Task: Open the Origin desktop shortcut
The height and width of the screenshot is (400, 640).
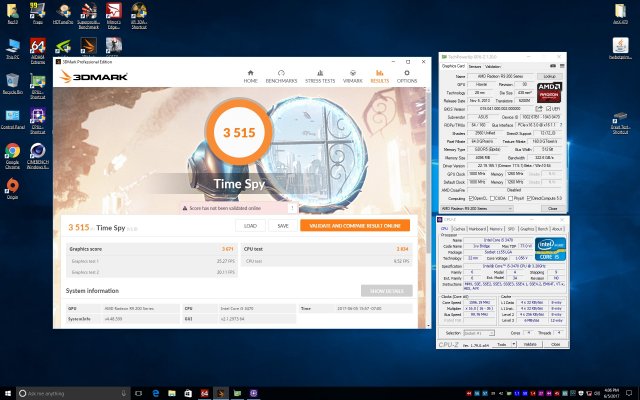Action: point(12,189)
